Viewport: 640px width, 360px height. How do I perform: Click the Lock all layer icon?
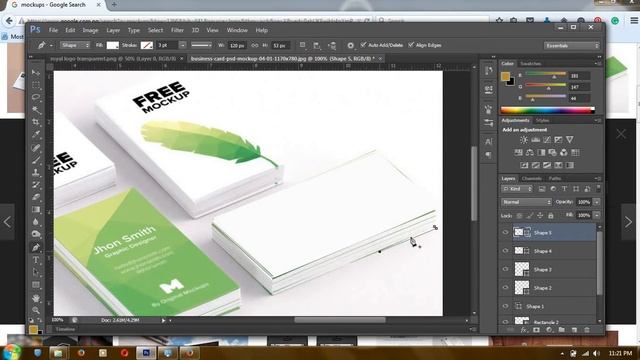tap(551, 215)
